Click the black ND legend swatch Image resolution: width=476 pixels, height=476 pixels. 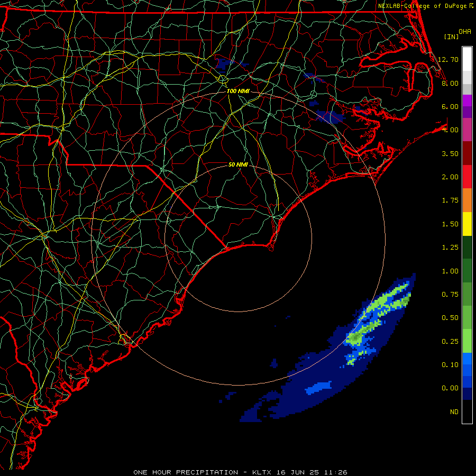(467, 411)
